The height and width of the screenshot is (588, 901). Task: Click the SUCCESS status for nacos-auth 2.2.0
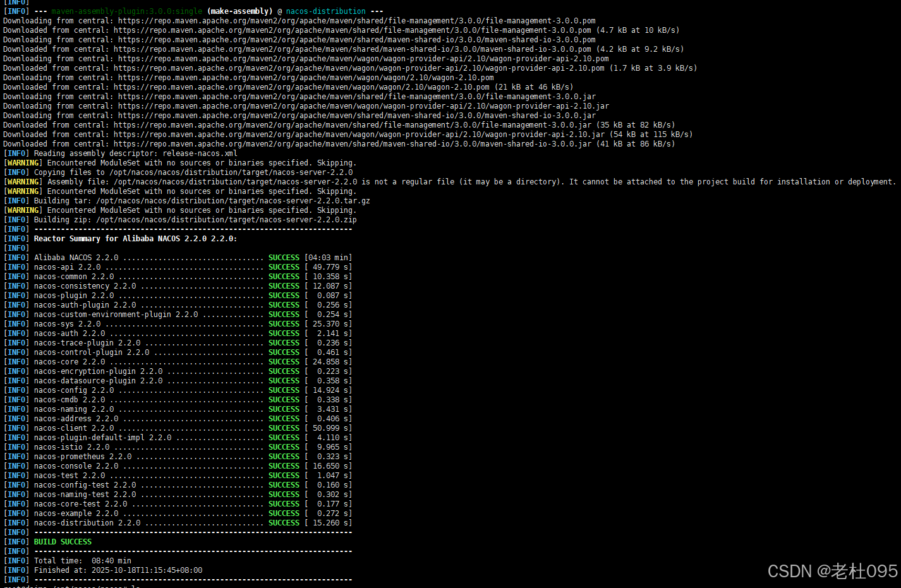pos(284,333)
